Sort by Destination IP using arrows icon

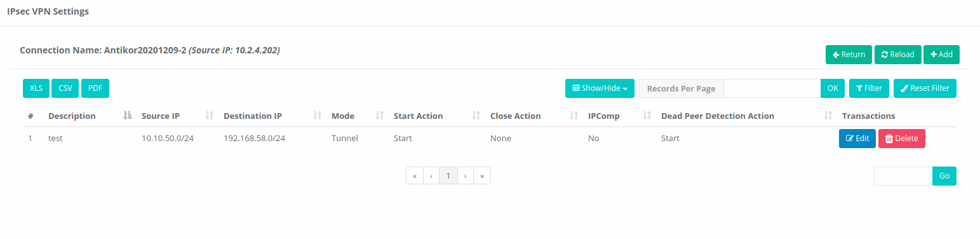pyautogui.click(x=318, y=116)
